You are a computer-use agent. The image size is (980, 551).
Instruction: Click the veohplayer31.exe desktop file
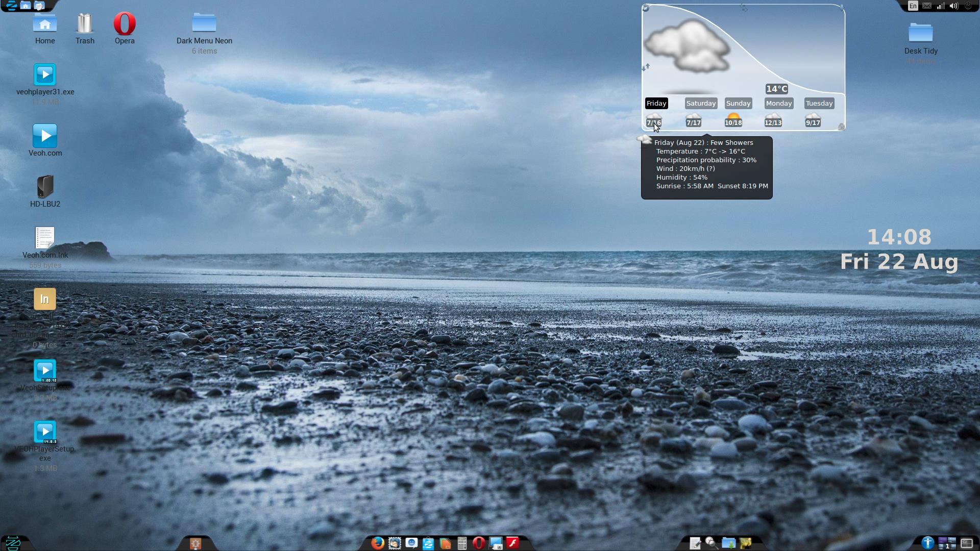click(45, 75)
